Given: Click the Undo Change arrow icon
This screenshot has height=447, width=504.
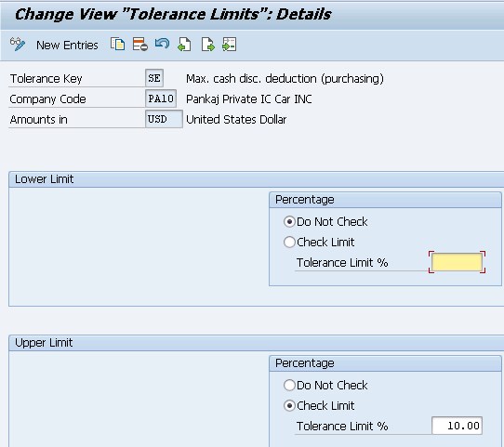Looking at the screenshot, I should pos(163,44).
